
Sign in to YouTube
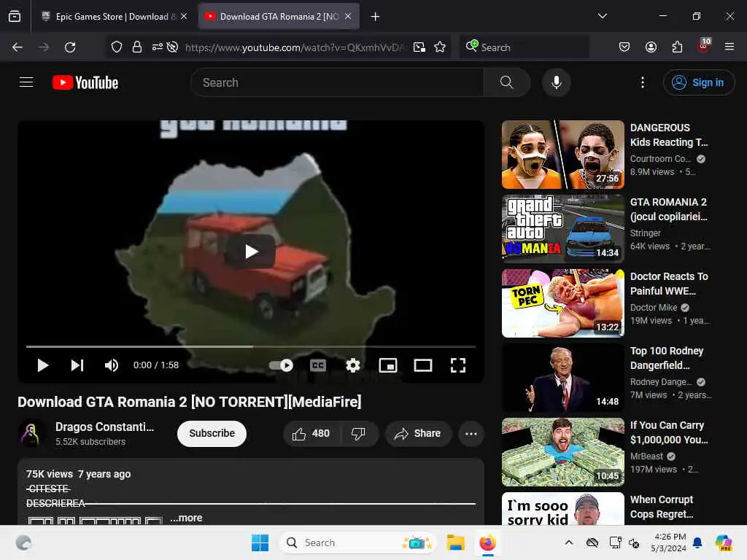coord(698,82)
